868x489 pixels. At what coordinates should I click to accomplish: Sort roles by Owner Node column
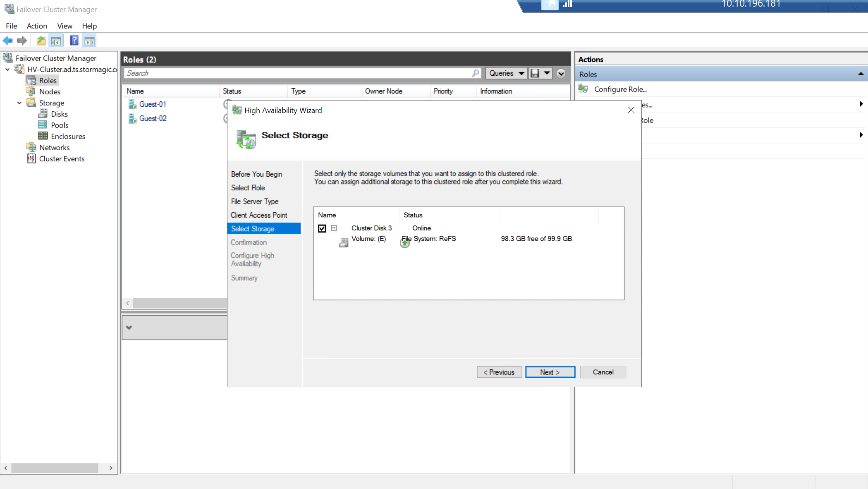396,91
